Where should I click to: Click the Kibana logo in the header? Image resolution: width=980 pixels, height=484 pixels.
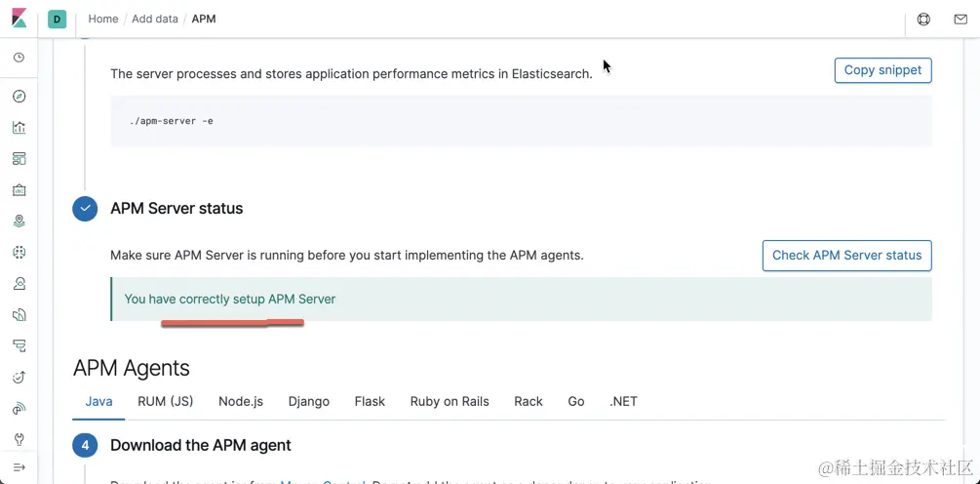tap(20, 19)
